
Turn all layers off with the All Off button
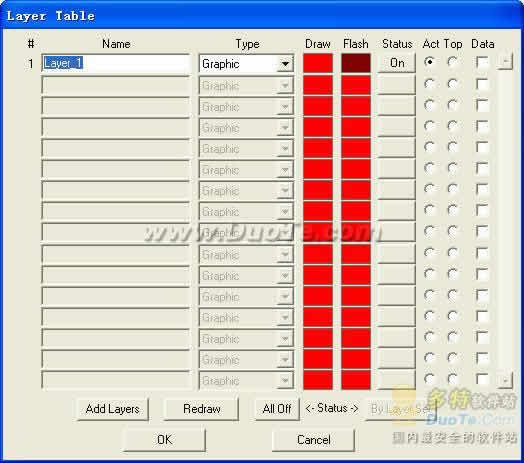pyautogui.click(x=277, y=409)
